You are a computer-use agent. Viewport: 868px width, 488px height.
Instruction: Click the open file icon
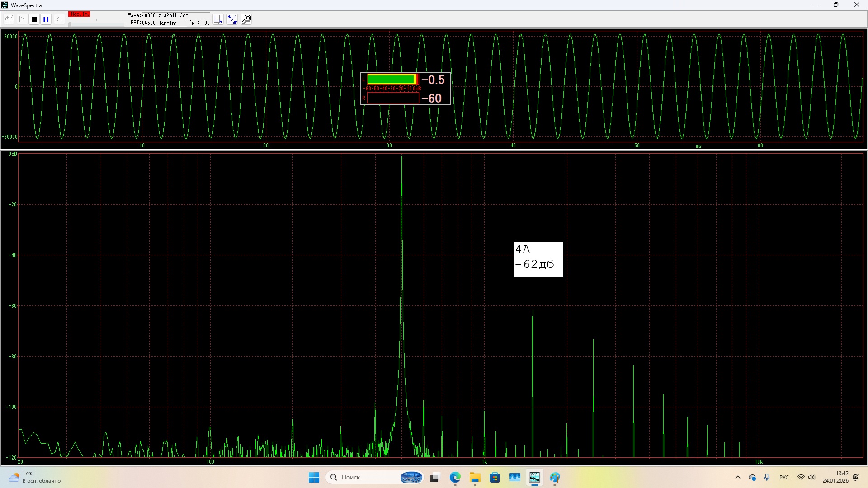(9, 19)
